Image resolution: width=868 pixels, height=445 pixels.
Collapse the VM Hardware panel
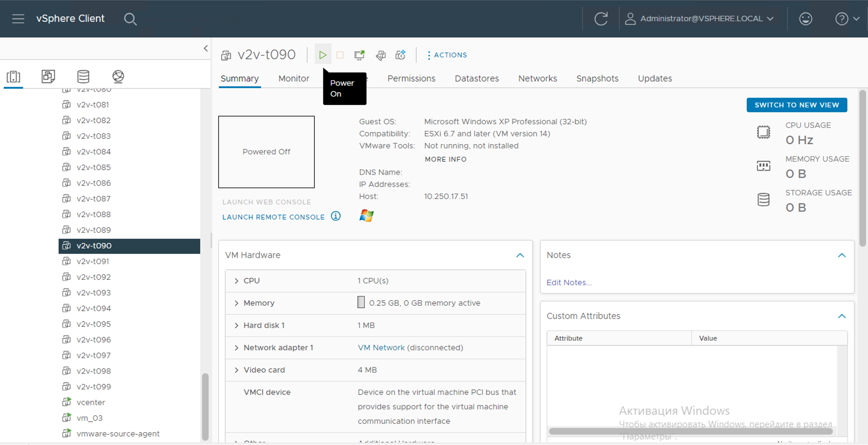point(520,255)
